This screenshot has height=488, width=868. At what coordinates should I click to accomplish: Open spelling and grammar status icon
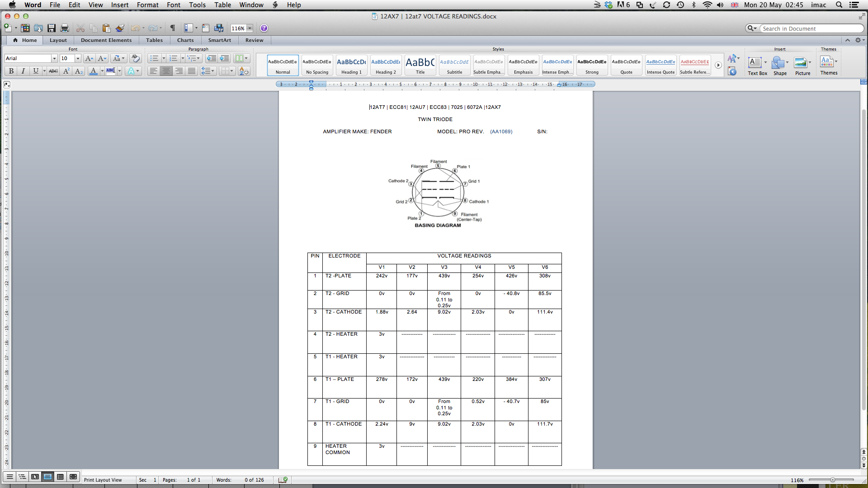click(x=283, y=480)
